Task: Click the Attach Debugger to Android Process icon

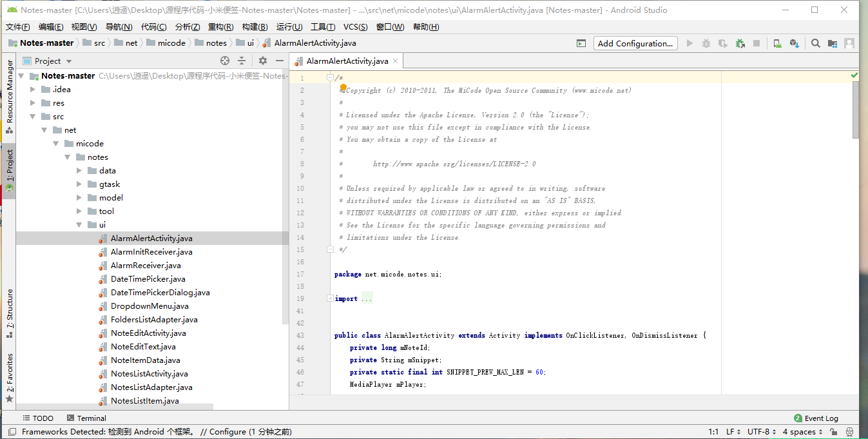Action: [x=740, y=43]
